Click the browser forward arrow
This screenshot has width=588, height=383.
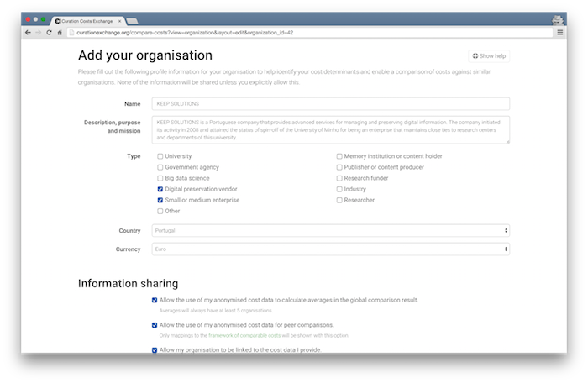point(39,33)
